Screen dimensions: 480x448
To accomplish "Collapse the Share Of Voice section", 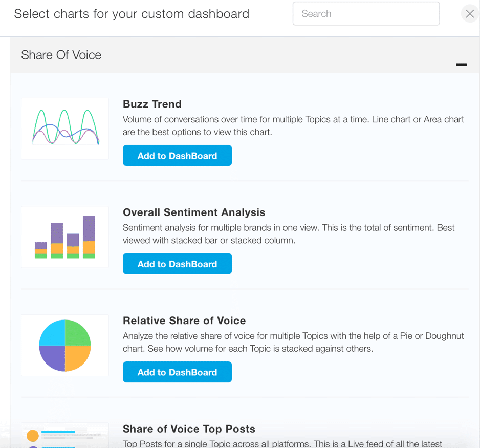I will 461,65.
